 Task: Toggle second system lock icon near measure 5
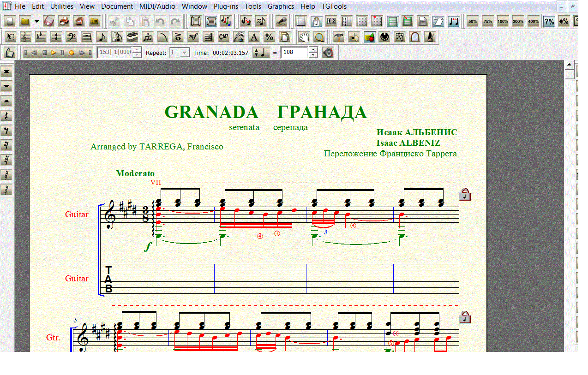click(465, 317)
